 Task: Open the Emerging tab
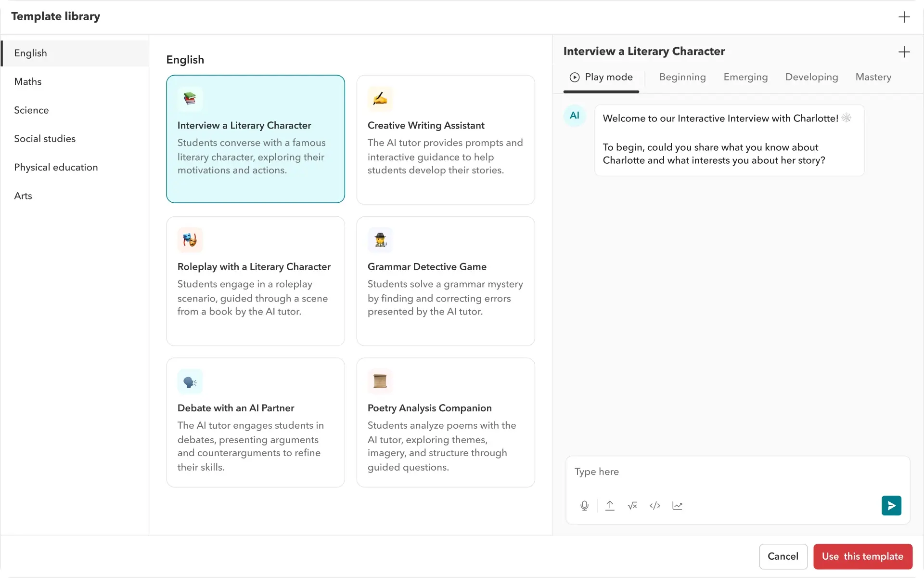click(745, 77)
